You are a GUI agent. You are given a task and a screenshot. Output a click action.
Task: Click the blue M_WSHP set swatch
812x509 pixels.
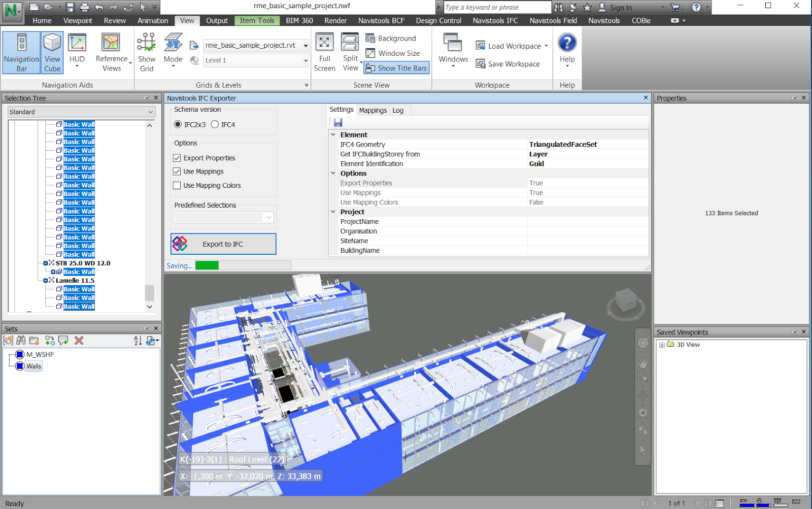coord(20,354)
